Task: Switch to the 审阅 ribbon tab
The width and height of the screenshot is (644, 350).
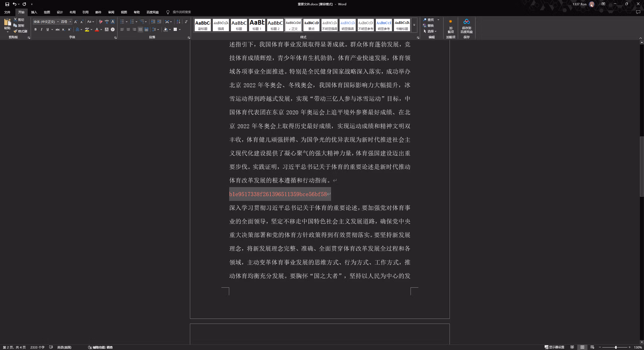Action: [111, 12]
